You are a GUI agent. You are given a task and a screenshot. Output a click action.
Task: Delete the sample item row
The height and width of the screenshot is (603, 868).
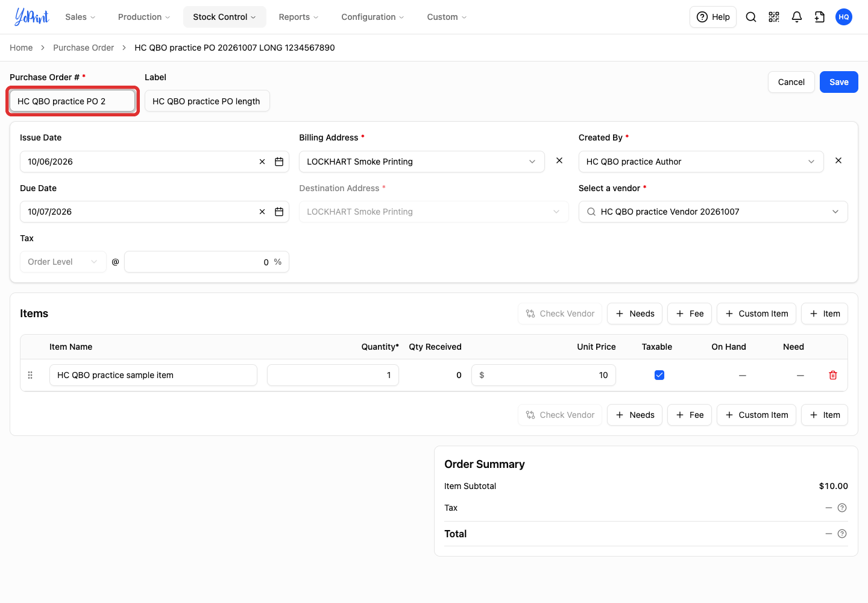coord(833,375)
